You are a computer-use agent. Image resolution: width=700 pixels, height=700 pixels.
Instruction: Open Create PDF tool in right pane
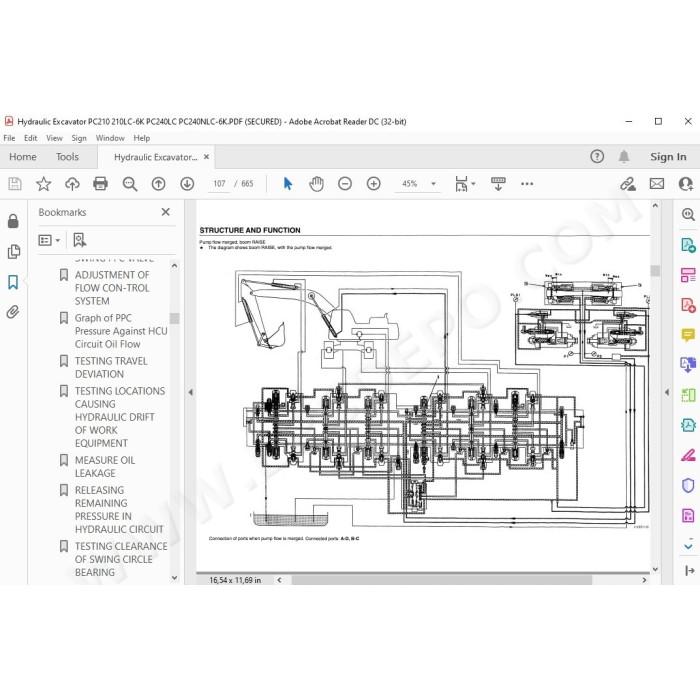[688, 305]
